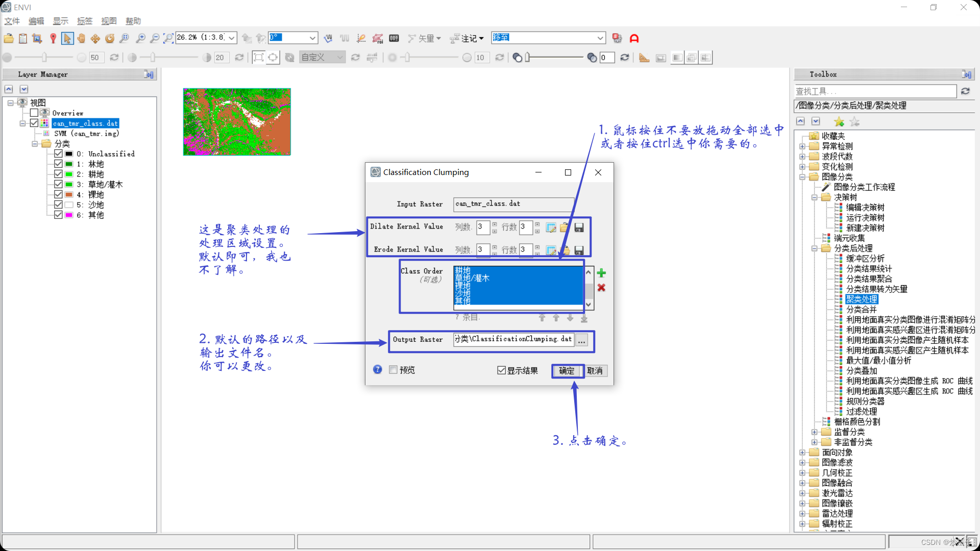The image size is (980, 551).
Task: Click the Output Raster browse button
Action: (x=581, y=340)
